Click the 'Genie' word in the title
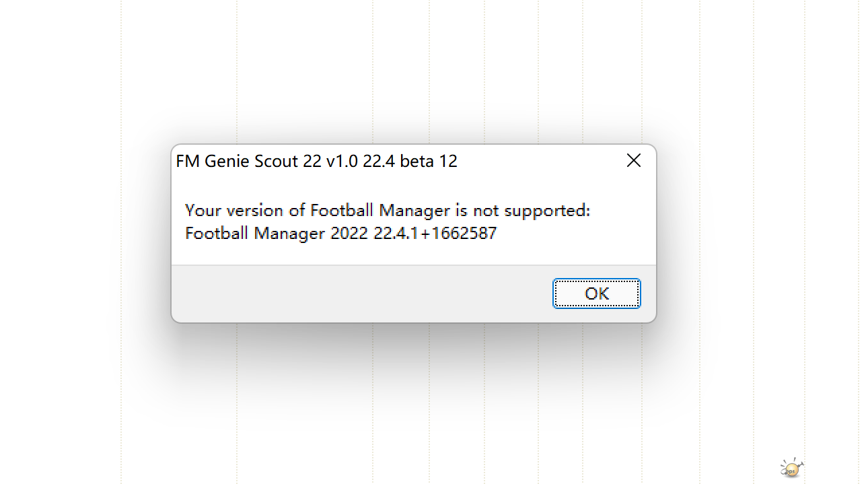The image size is (868, 484). (x=223, y=162)
